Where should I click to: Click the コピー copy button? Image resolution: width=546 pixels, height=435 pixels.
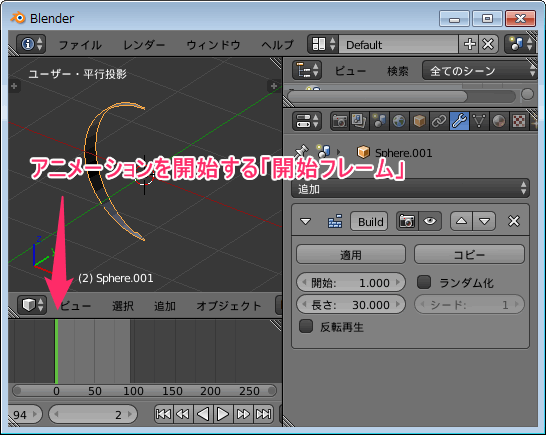click(469, 255)
